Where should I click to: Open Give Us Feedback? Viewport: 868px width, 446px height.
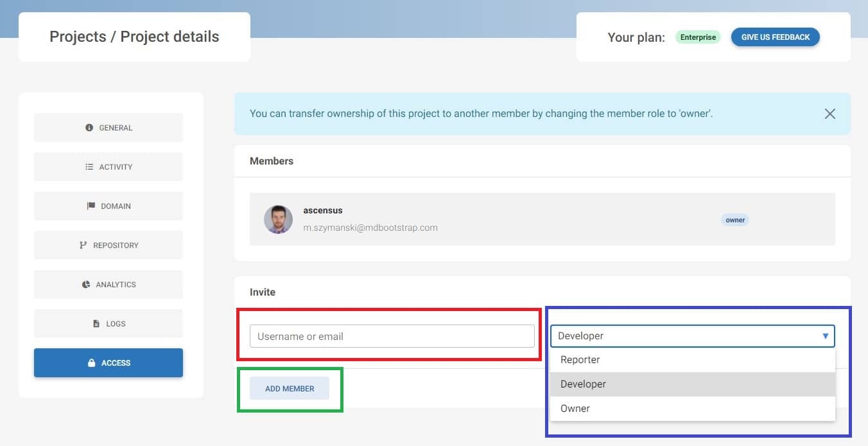click(x=775, y=37)
